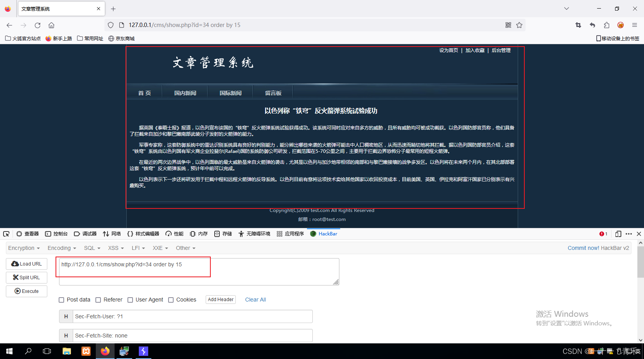644x359 pixels.
Task: Click the Add Header button
Action: (221, 300)
